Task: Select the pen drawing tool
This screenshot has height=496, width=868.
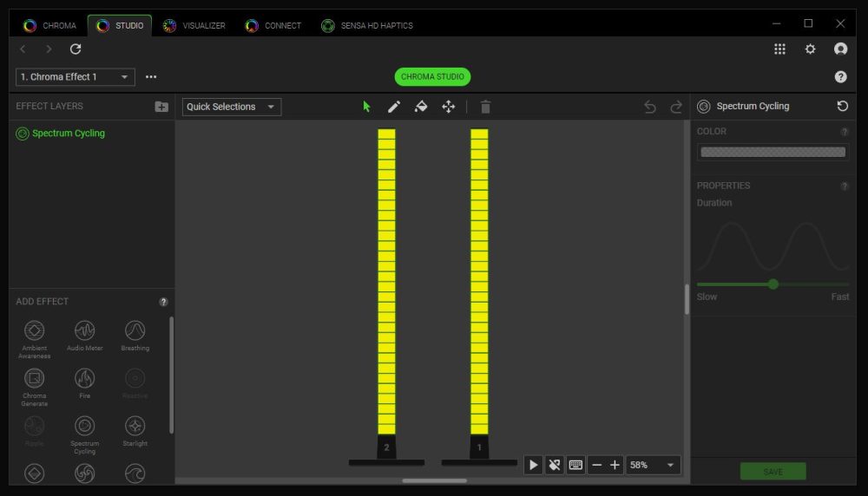Action: 394,107
